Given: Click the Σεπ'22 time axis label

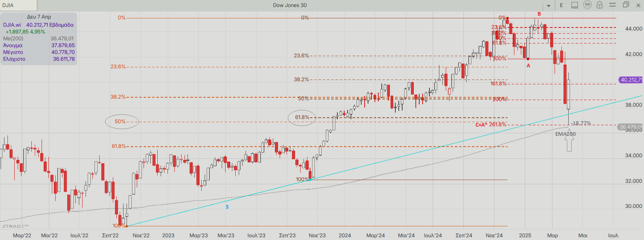Looking at the screenshot, I should click(110, 235).
